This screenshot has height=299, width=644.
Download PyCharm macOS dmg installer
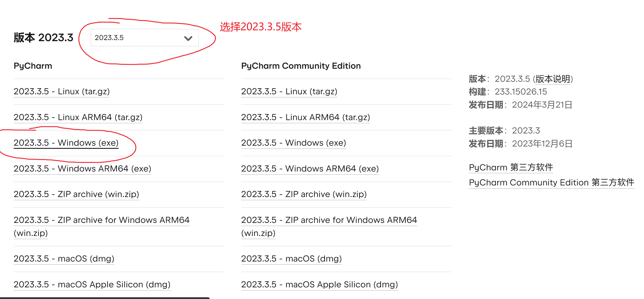point(64,259)
